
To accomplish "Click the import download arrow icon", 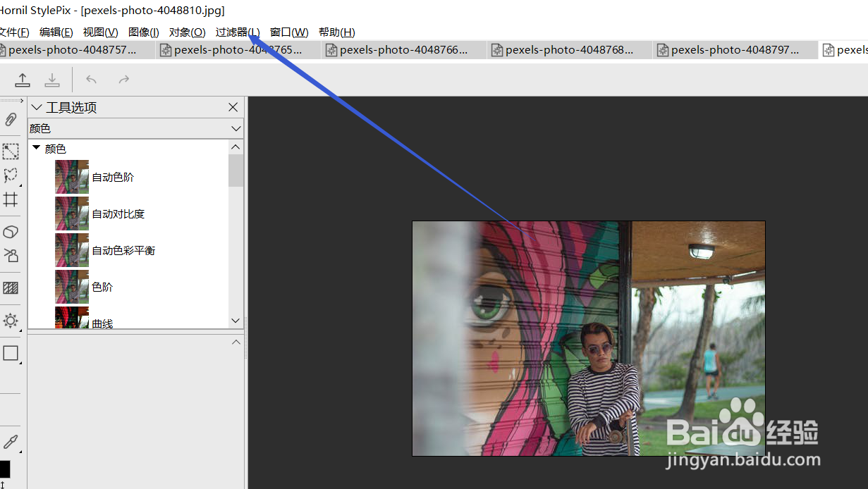I will point(52,80).
